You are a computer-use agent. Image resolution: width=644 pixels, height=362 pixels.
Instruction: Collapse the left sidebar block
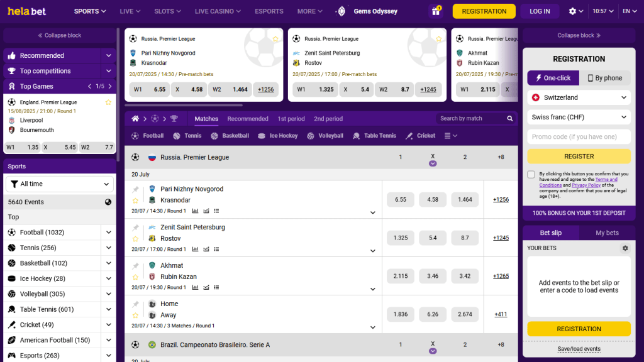60,35
